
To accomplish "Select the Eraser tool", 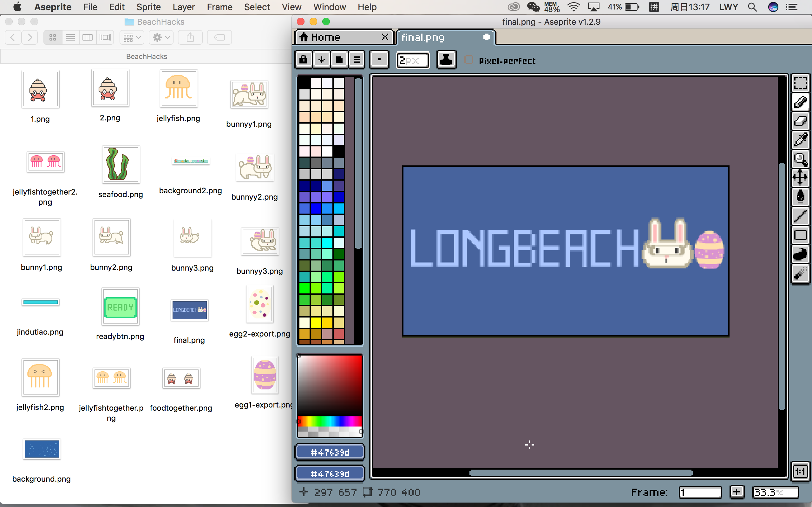I will tap(800, 121).
